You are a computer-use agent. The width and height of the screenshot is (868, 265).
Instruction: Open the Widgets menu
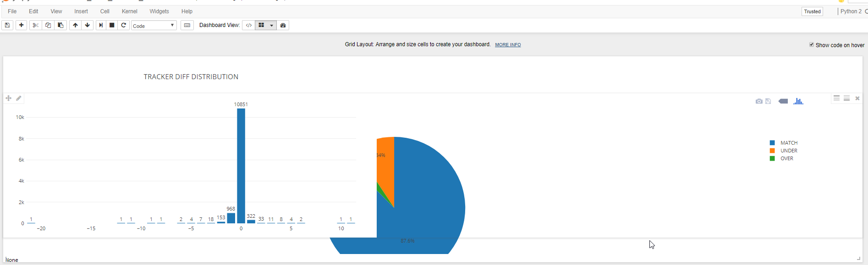[x=159, y=11]
